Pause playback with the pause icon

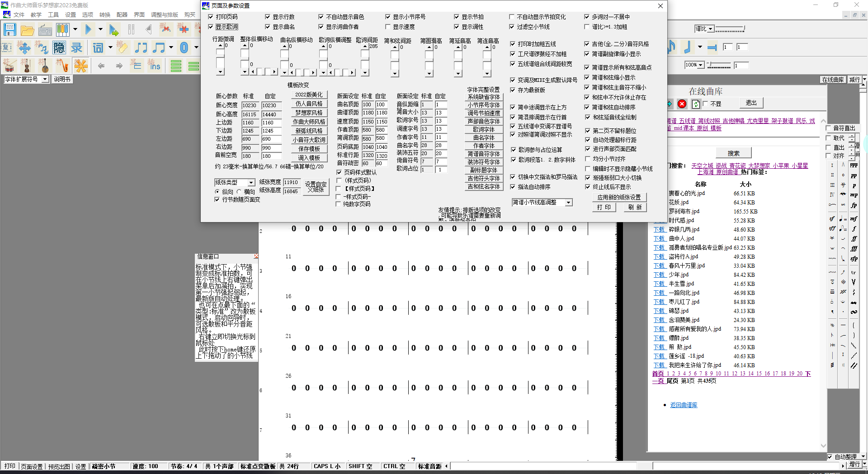[131, 30]
